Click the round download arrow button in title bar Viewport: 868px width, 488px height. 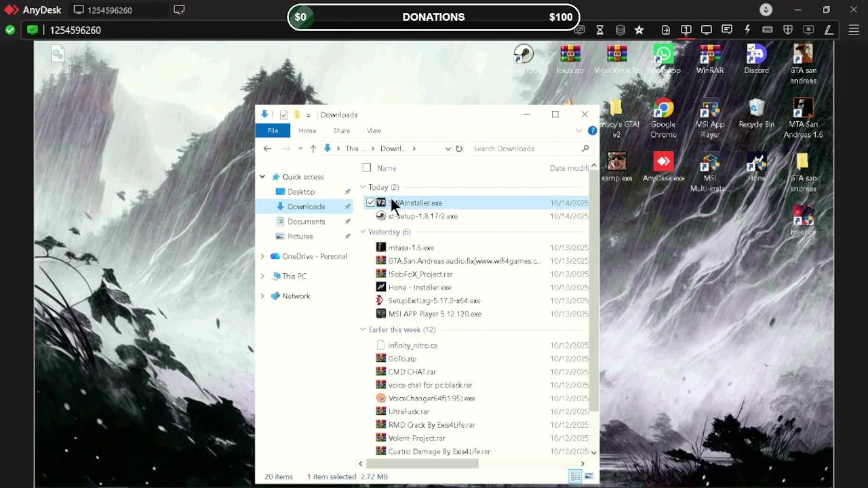(x=766, y=9)
